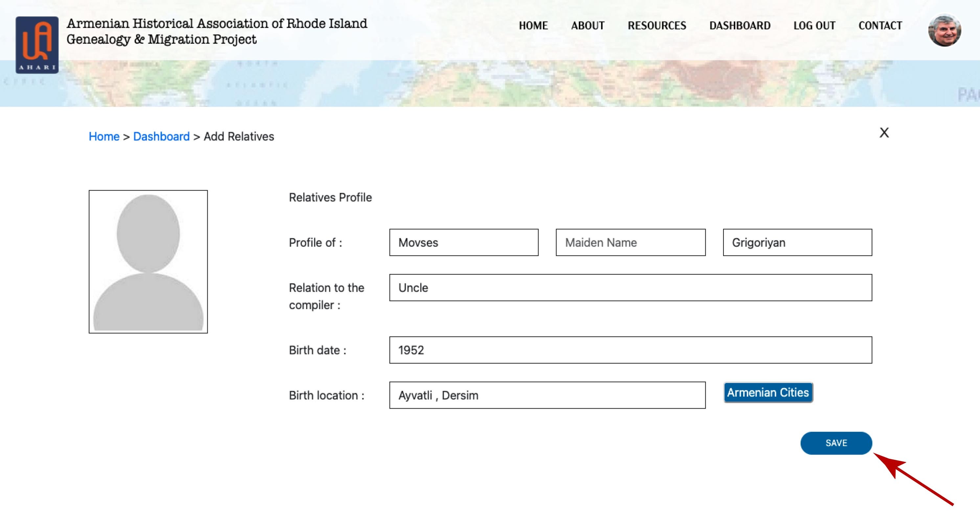This screenshot has width=980, height=518.
Task: Click the AHARI logo icon
Action: point(37,45)
